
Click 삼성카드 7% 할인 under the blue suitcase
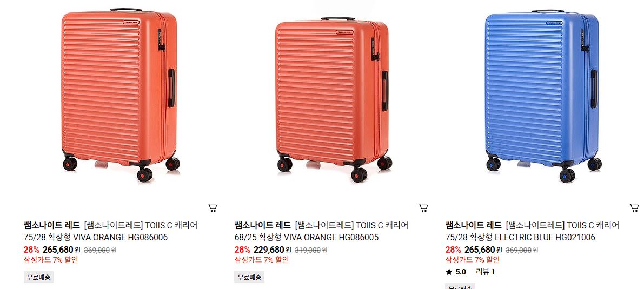tap(473, 260)
